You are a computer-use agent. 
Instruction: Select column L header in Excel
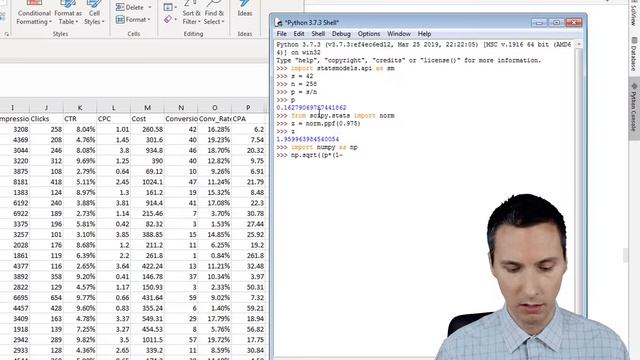point(113,108)
